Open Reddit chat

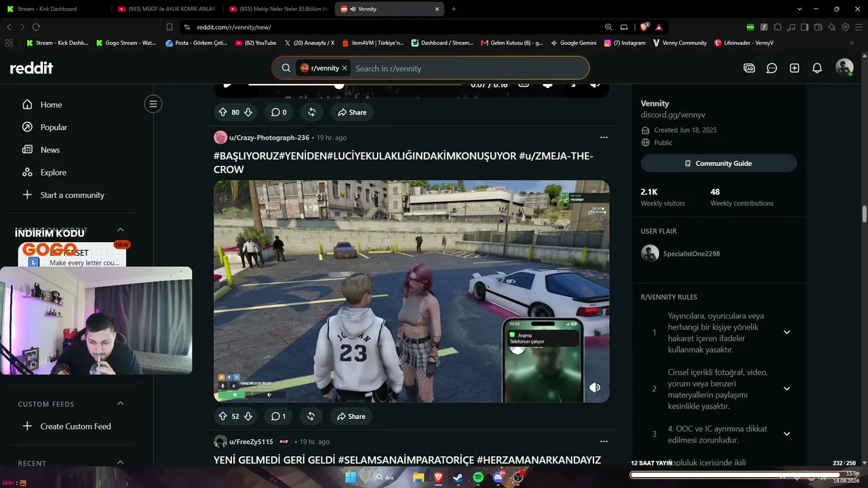pyautogui.click(x=772, y=68)
